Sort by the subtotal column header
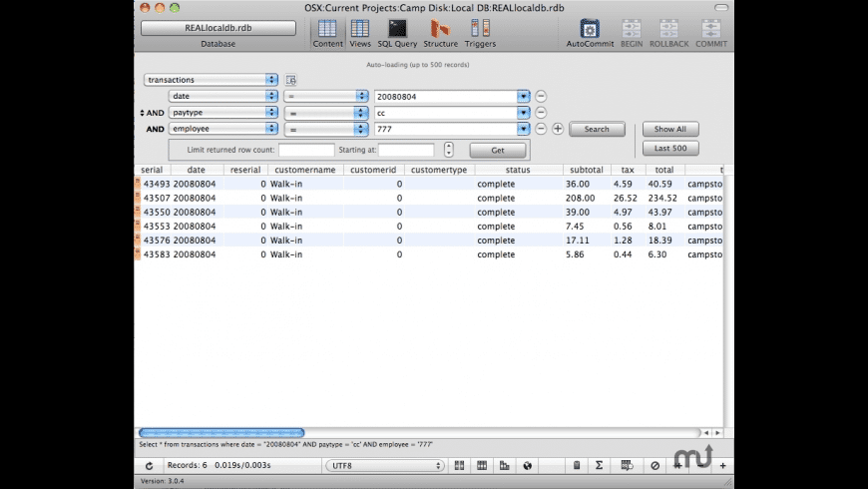Viewport: 868px width, 489px height. pos(587,170)
